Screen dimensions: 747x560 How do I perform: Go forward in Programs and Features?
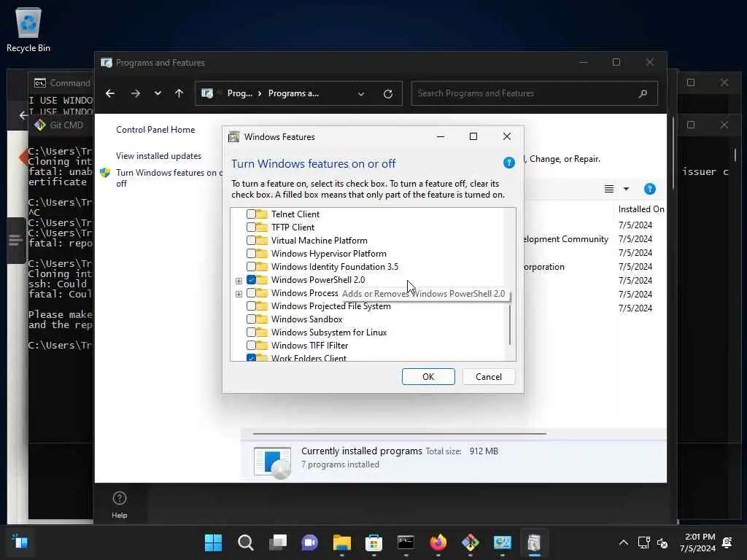(135, 93)
